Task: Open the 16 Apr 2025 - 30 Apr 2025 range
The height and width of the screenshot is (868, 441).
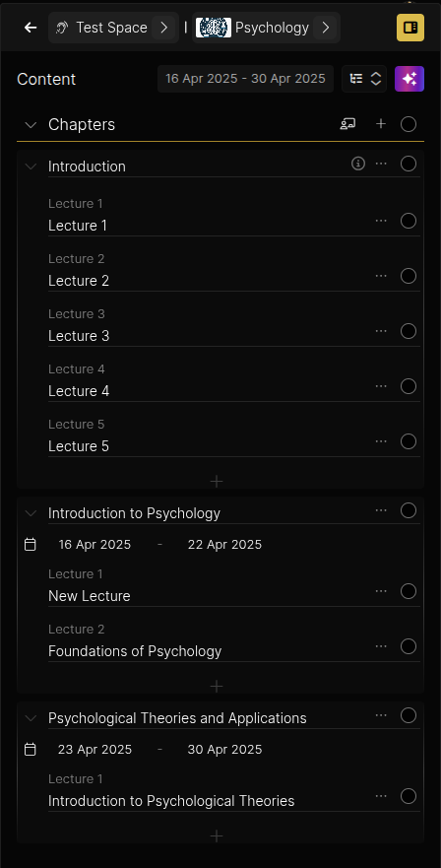Action: coord(246,79)
